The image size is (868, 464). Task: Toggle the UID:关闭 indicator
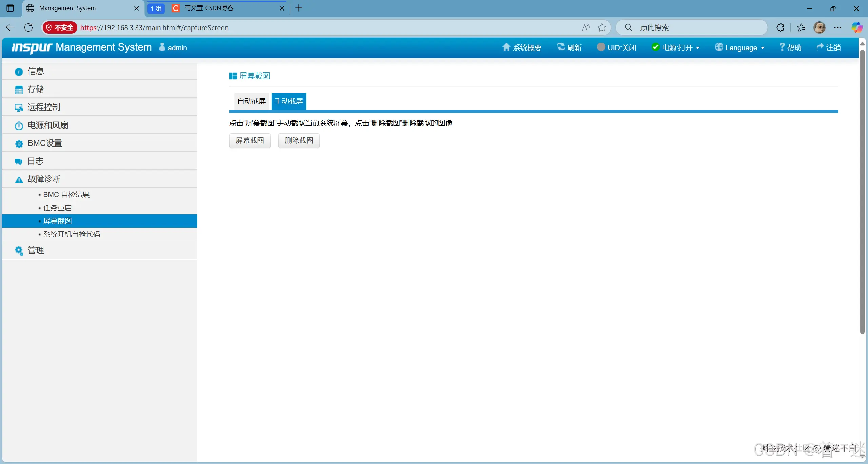point(601,47)
